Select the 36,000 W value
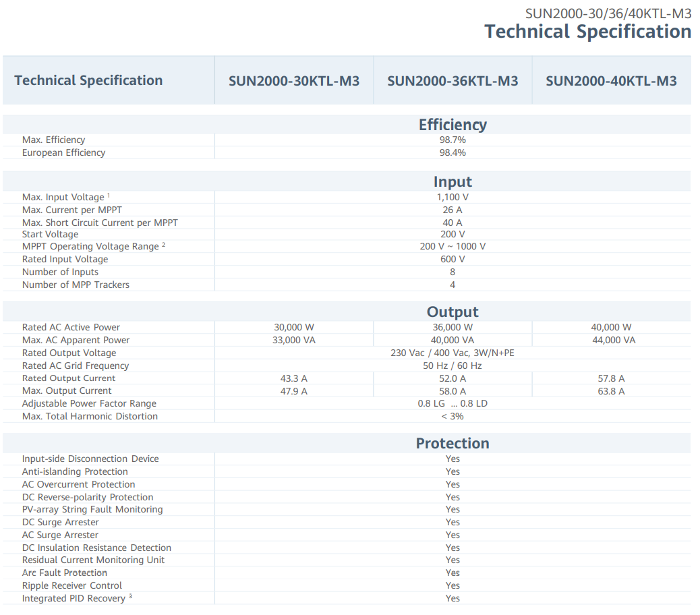Screen dimensions: 700x615 point(453,327)
